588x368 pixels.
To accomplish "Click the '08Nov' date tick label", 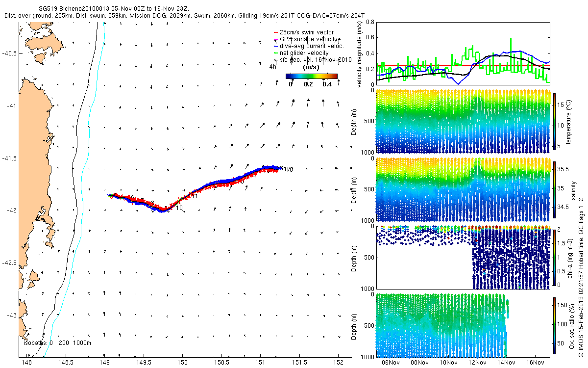I will tap(420, 362).
